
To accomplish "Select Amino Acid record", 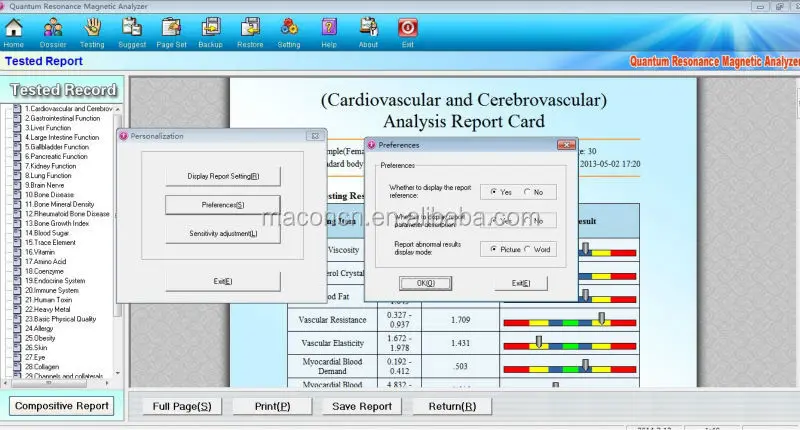I will pos(46,262).
